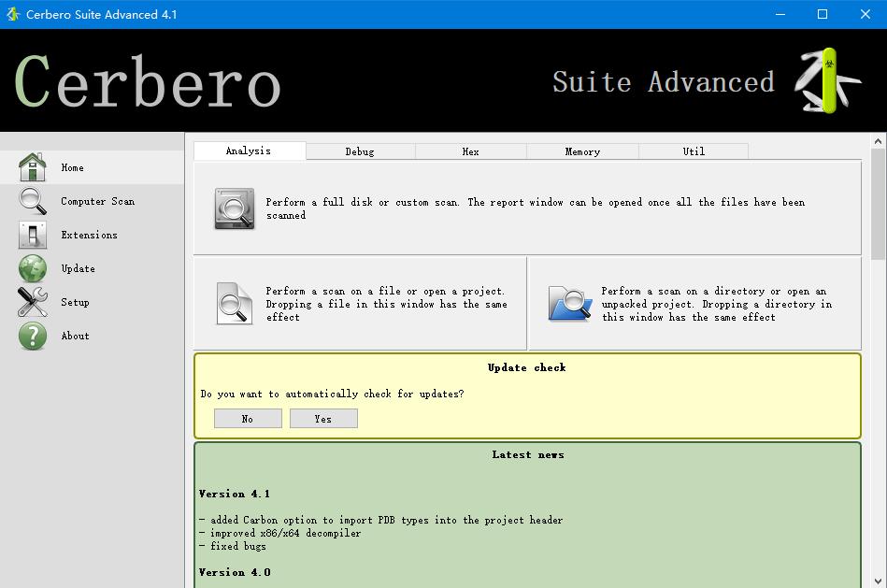Click the 'Version 4.0' news heading

pyautogui.click(x=235, y=573)
